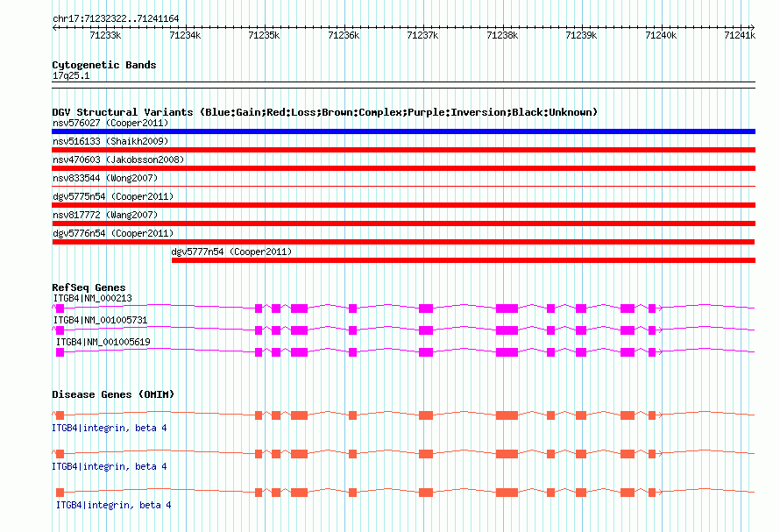Screen dimensions: 780x532
Task: Click the dgv5776n54 (Cooper2011) label
Action: [x=113, y=233]
